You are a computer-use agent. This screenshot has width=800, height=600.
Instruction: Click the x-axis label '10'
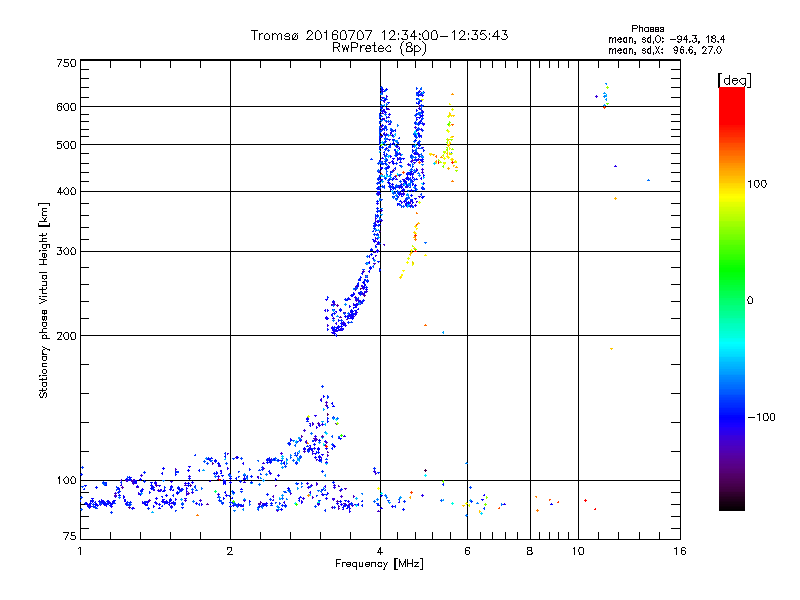click(578, 551)
